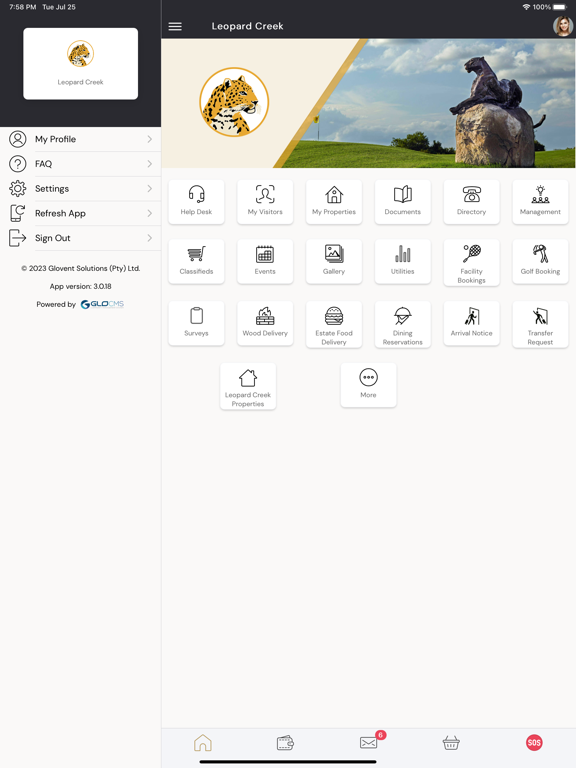Viewport: 576px width, 768px height.
Task: Open the Arrival Notice tile
Action: [472, 323]
